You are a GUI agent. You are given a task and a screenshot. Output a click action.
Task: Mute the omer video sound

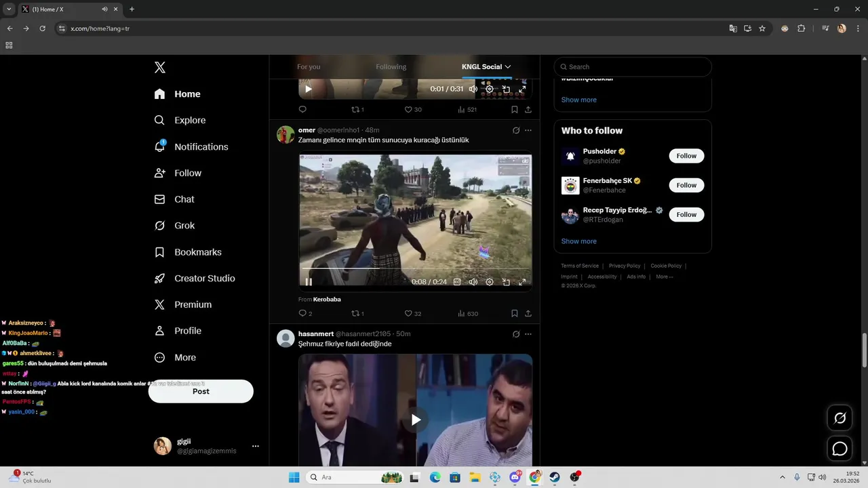coord(473,282)
